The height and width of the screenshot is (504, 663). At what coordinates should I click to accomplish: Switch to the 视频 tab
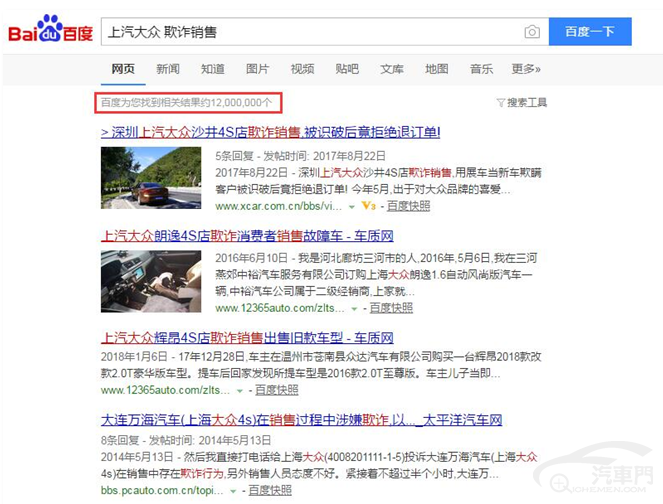pos(302,69)
